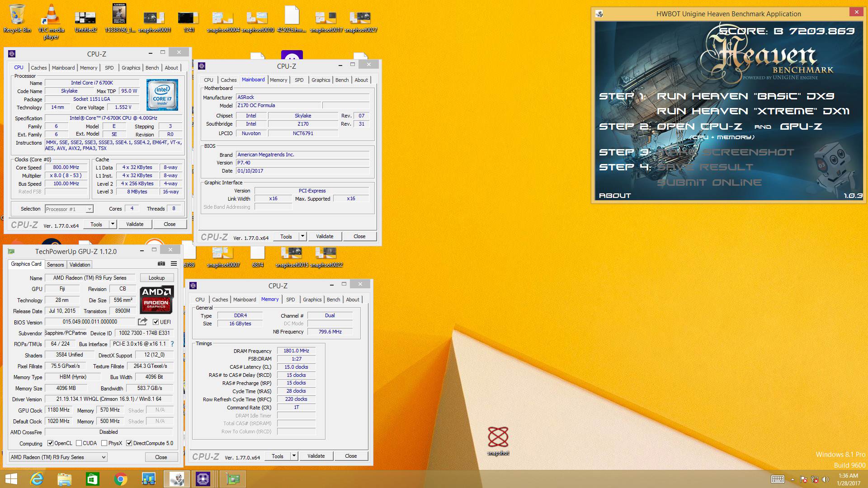Toggle the DirectCompute 5.0 checkbox
This screenshot has height=488, width=868.
click(129, 443)
